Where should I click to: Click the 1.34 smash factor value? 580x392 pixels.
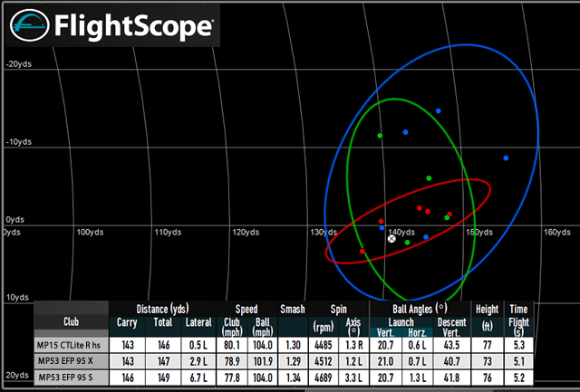pyautogui.click(x=293, y=378)
